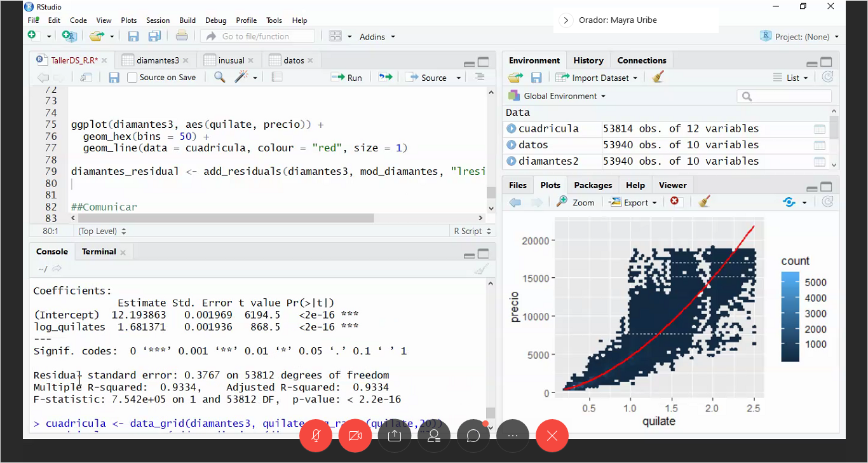Toggle the Source on Save checkbox
The width and height of the screenshot is (868, 463).
click(x=132, y=78)
